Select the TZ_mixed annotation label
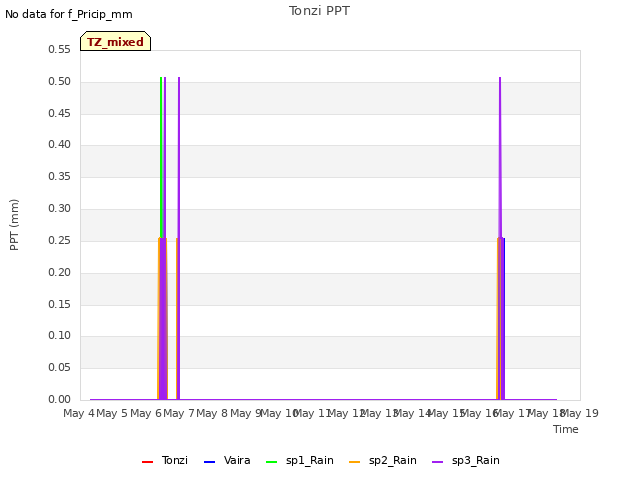This screenshot has width=640, height=480. 116,41
